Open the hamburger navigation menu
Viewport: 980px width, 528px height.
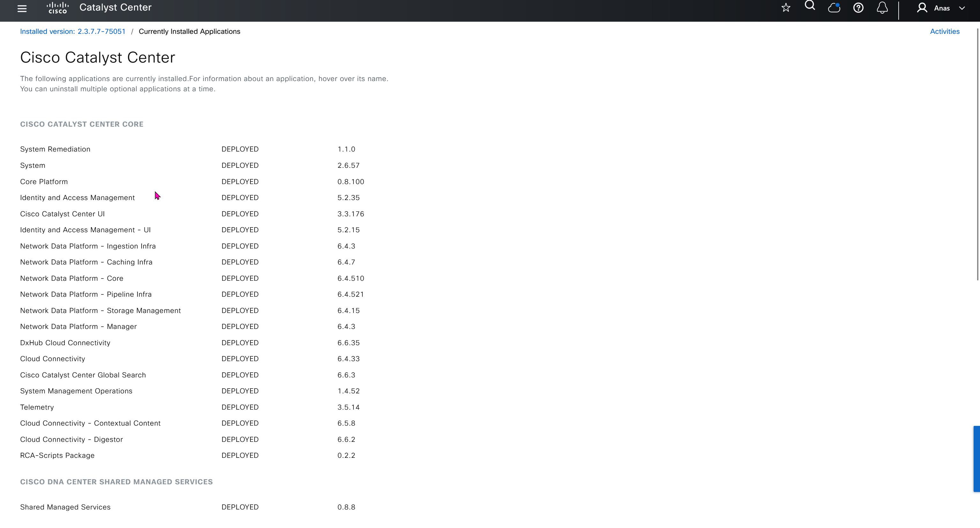22,8
